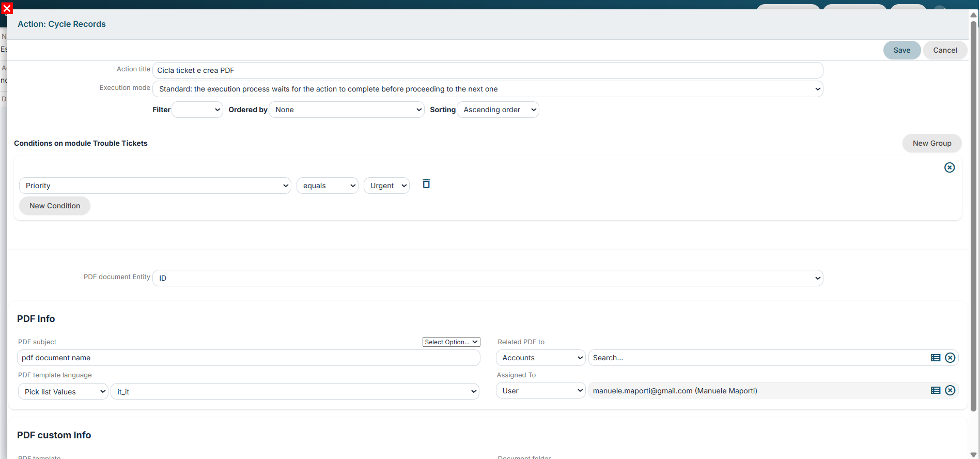
Task: Change the Urgent value dropdown
Action: [386, 186]
